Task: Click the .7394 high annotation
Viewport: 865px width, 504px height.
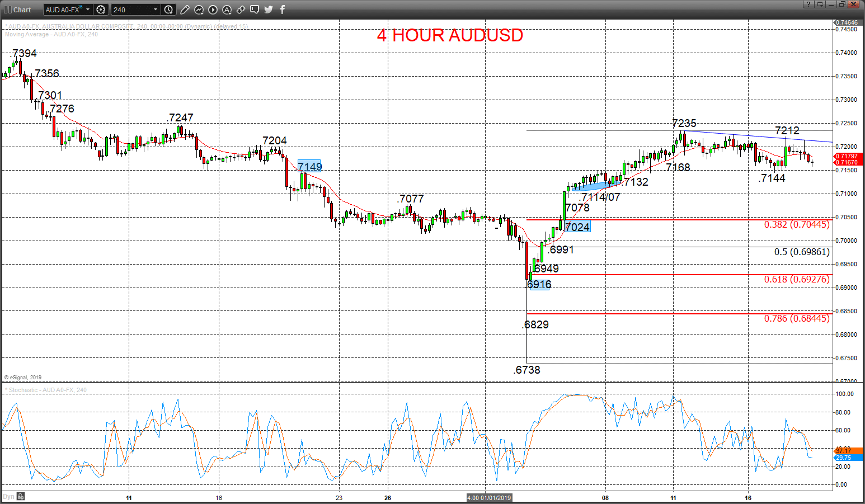Action: tap(23, 53)
